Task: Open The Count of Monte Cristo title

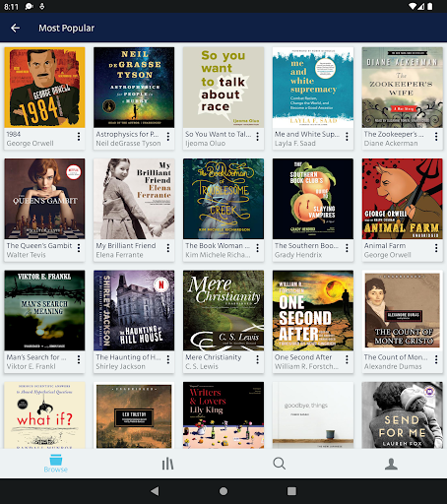Action: [396, 357]
